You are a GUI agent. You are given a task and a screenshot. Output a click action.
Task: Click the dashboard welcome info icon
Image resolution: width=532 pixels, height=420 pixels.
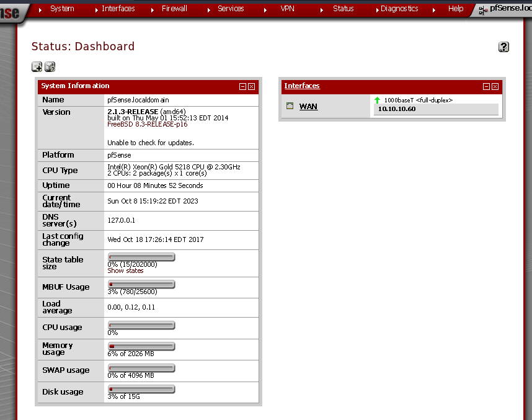click(50, 66)
